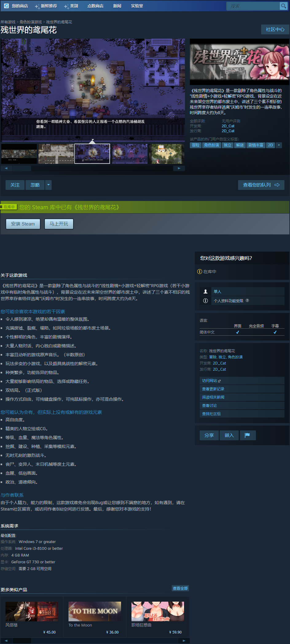Click the 剧情丰富 tag
This screenshot has height=644, width=290.
pos(256,145)
